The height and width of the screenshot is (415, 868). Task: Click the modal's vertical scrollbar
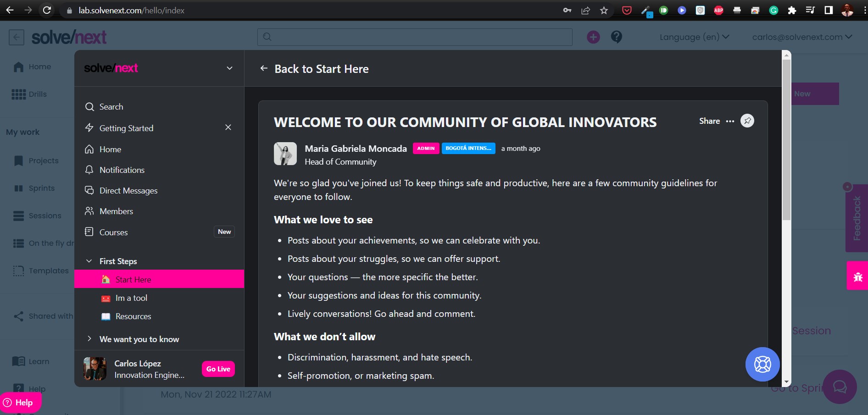[x=786, y=140]
